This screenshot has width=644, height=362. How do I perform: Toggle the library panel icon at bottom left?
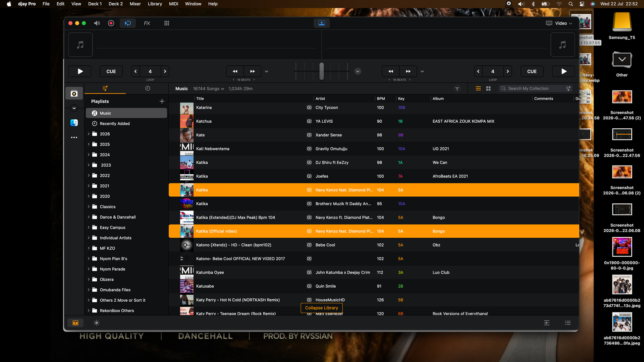75,323
